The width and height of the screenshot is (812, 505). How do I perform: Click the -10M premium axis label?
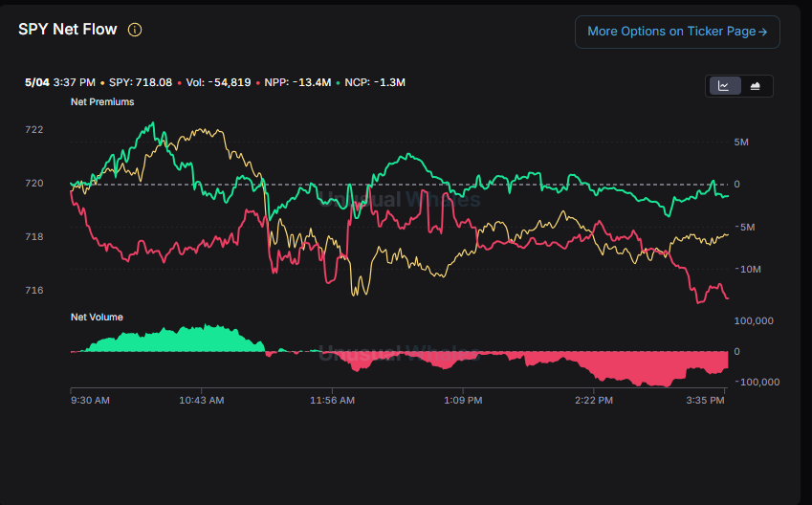point(748,270)
